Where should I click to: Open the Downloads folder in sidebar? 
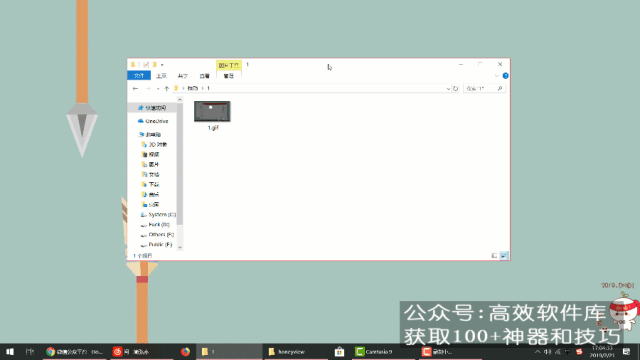click(x=151, y=184)
